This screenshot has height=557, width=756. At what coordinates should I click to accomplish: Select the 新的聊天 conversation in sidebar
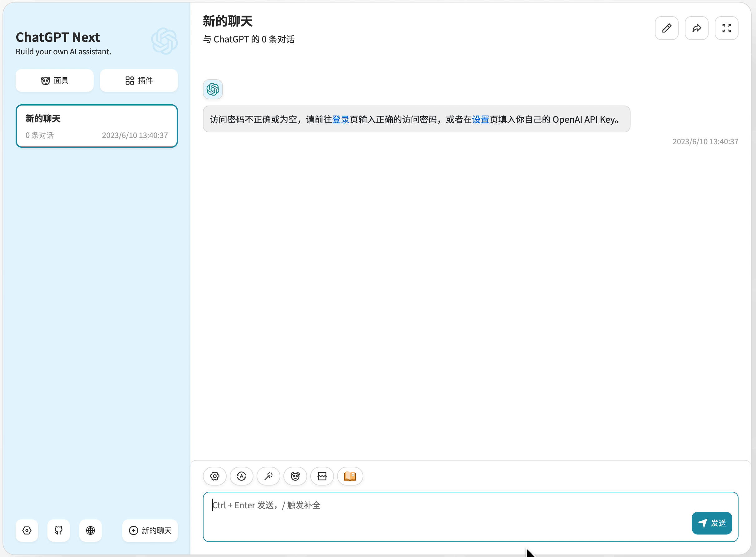[96, 126]
